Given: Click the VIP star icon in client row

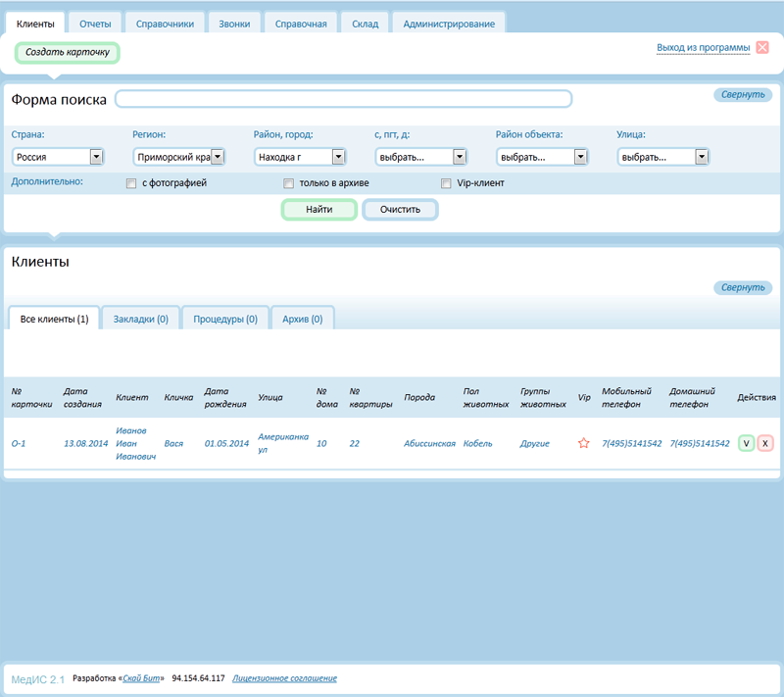Looking at the screenshot, I should (584, 443).
